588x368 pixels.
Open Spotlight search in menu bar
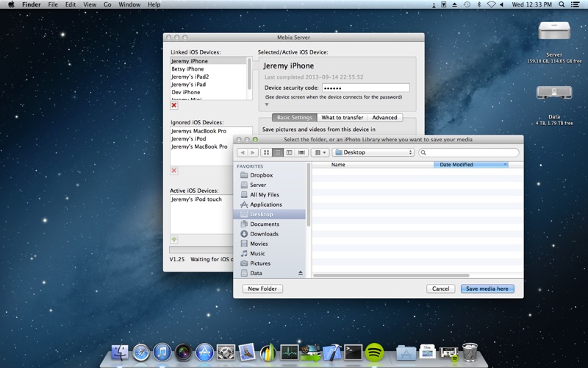tap(562, 4)
